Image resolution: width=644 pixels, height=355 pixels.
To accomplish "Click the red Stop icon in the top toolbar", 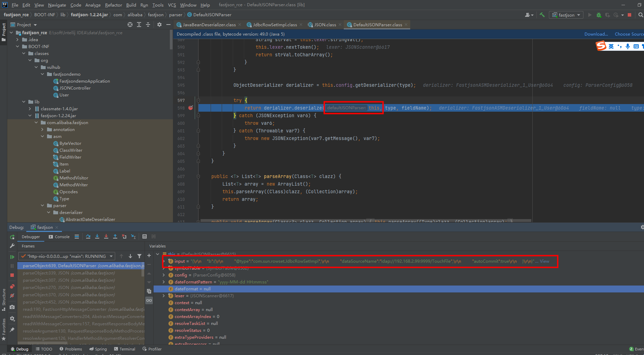I will (629, 15).
